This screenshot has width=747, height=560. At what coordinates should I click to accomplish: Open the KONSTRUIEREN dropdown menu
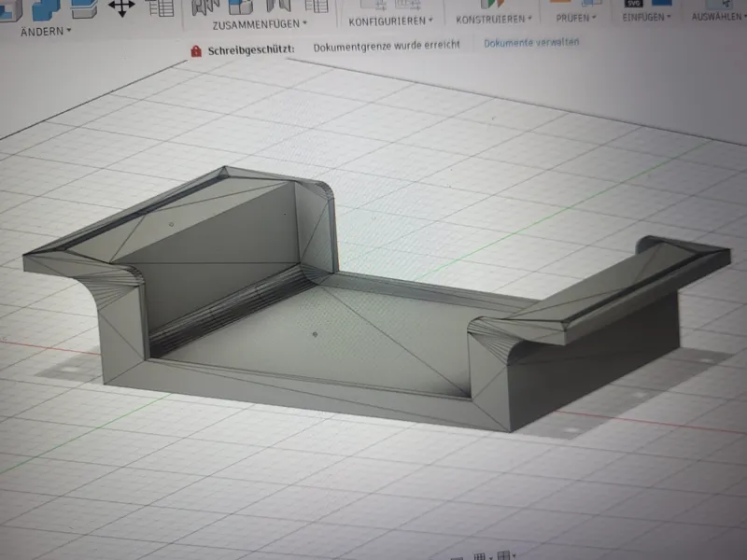tap(494, 19)
